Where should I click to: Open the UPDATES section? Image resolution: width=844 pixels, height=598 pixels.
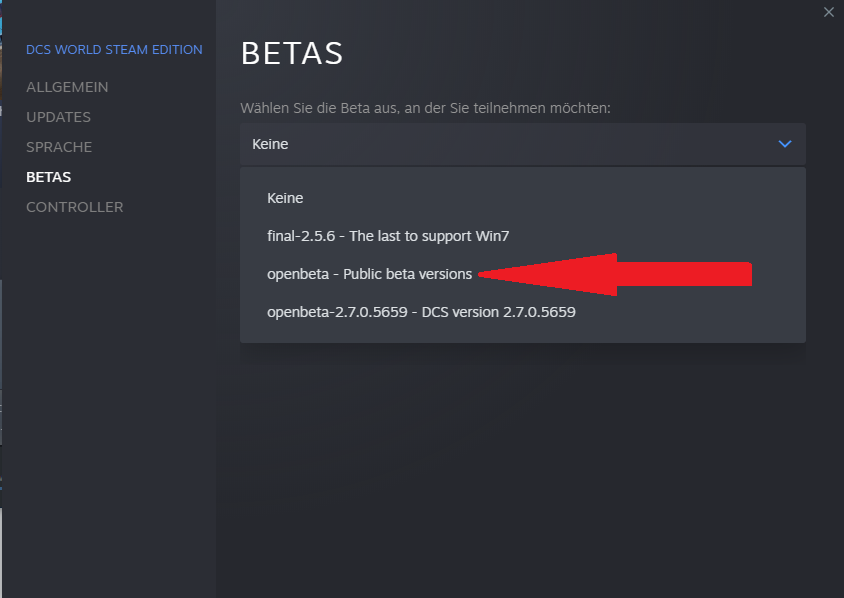click(58, 117)
